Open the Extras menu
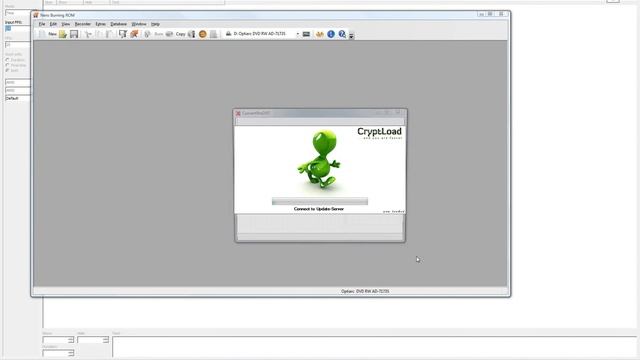Image resolution: width=640 pixels, height=360 pixels. 100,24
